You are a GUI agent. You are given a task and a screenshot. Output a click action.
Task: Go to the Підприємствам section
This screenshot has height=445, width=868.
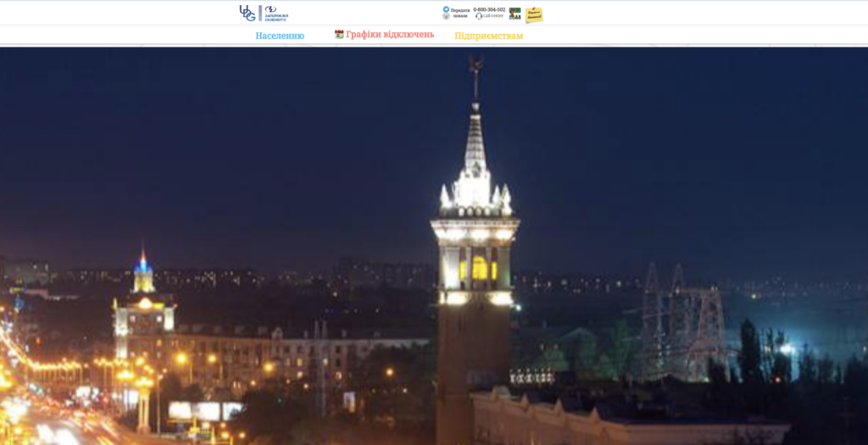coord(488,36)
